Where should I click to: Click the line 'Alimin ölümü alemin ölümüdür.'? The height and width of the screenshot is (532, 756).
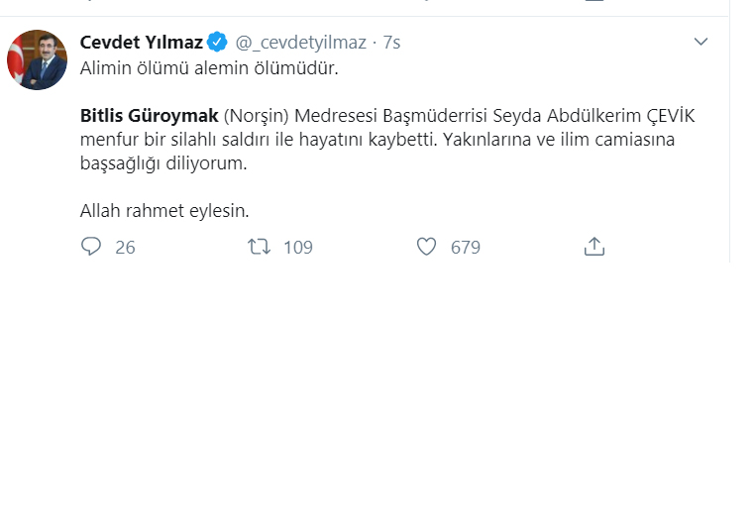coord(209,69)
